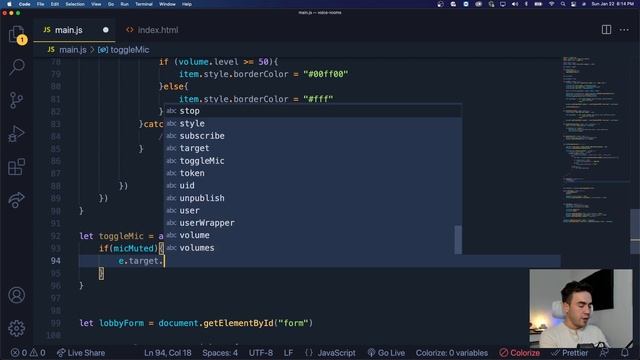Open the Explorer view in activity bar
This screenshot has width=640, height=360.
pos(17,34)
